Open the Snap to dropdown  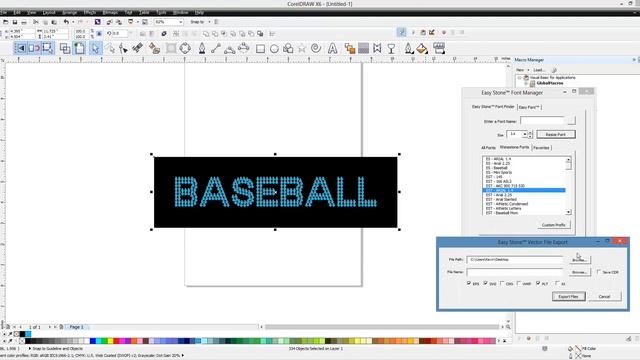pyautogui.click(x=209, y=22)
